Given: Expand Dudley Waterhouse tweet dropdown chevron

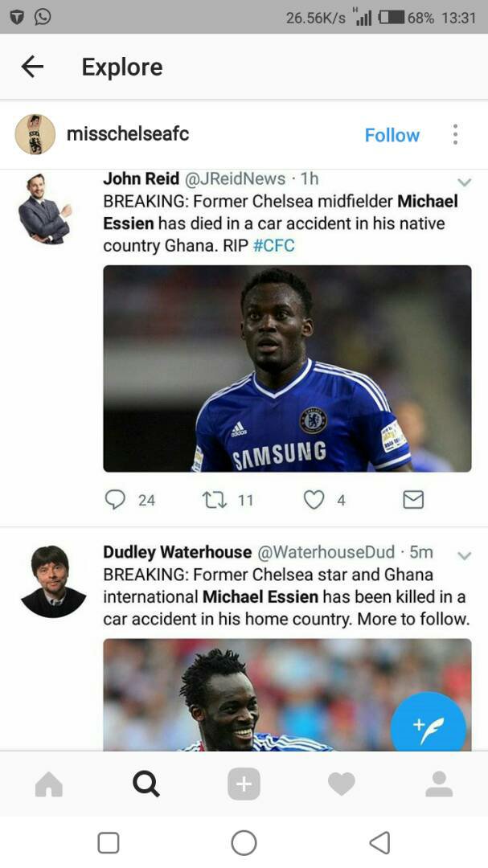Looking at the screenshot, I should (464, 555).
